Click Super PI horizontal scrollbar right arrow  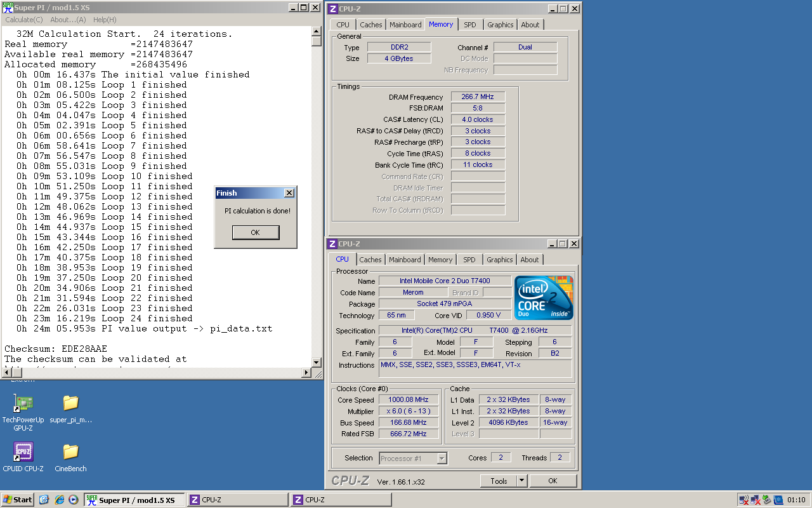click(x=306, y=373)
